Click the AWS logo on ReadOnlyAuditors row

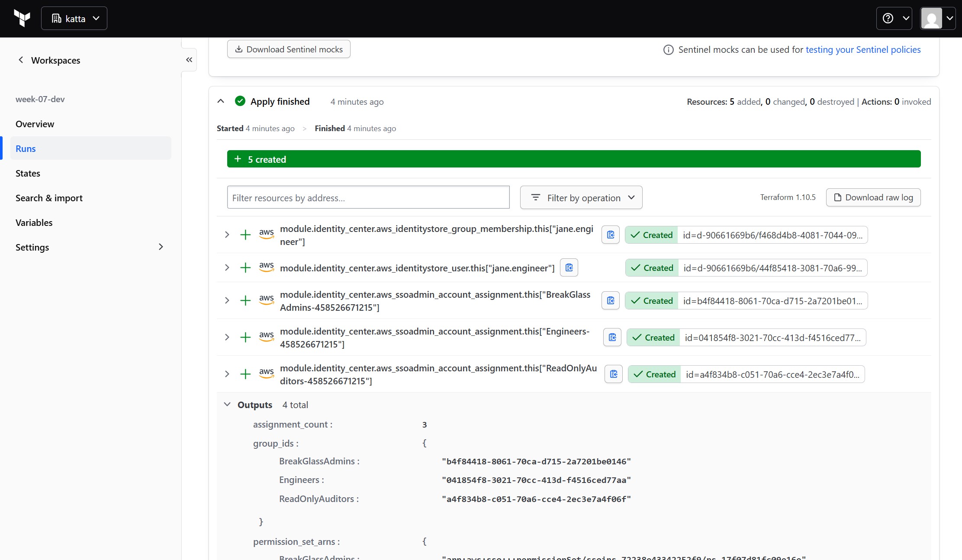click(x=267, y=373)
